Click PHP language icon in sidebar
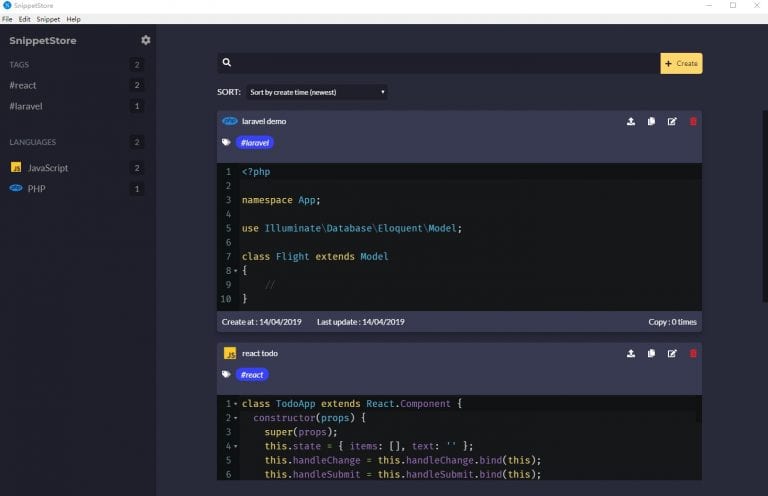Image resolution: width=768 pixels, height=496 pixels. click(x=16, y=188)
